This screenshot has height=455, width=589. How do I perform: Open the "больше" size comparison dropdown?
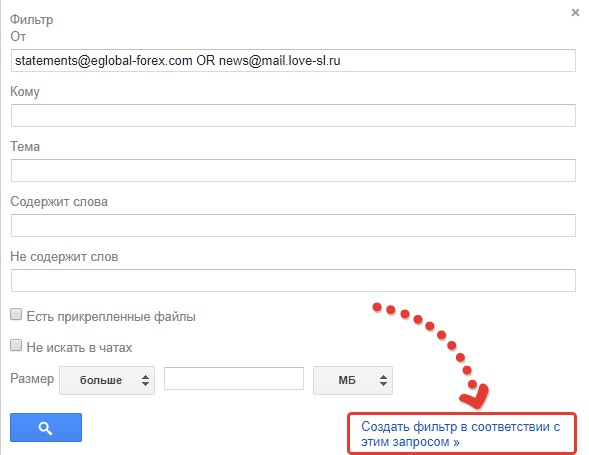pyautogui.click(x=107, y=380)
